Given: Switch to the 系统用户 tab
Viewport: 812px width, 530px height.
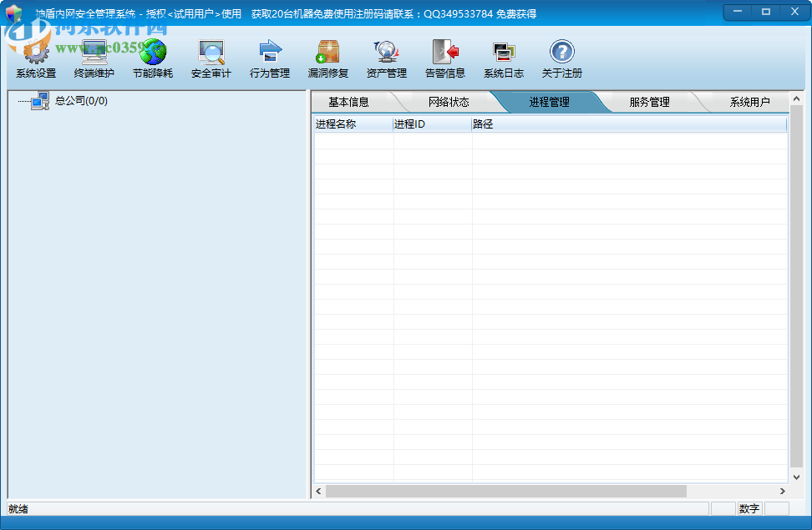Looking at the screenshot, I should 749,102.
